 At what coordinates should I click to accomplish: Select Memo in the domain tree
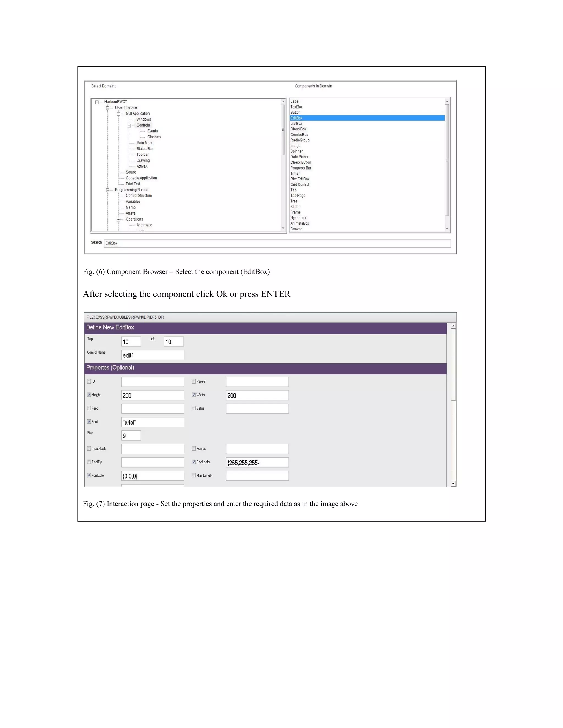pos(130,207)
